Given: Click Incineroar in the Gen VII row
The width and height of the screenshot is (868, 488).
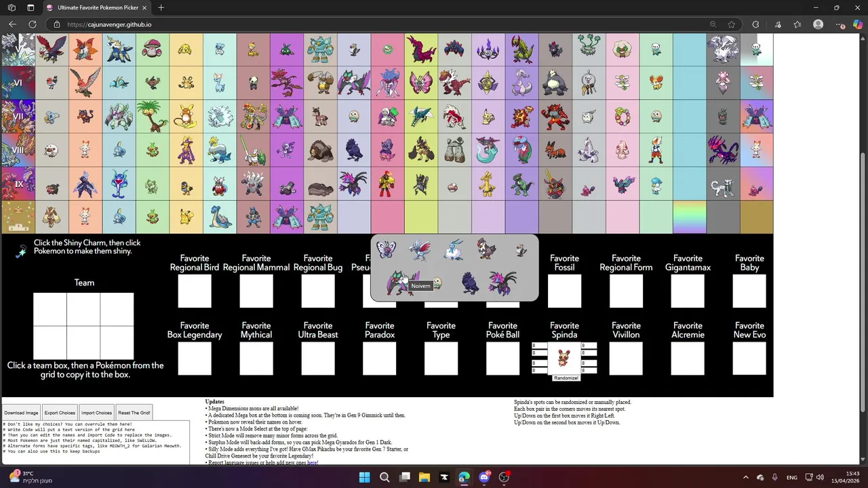Looking at the screenshot, I should point(555,117).
